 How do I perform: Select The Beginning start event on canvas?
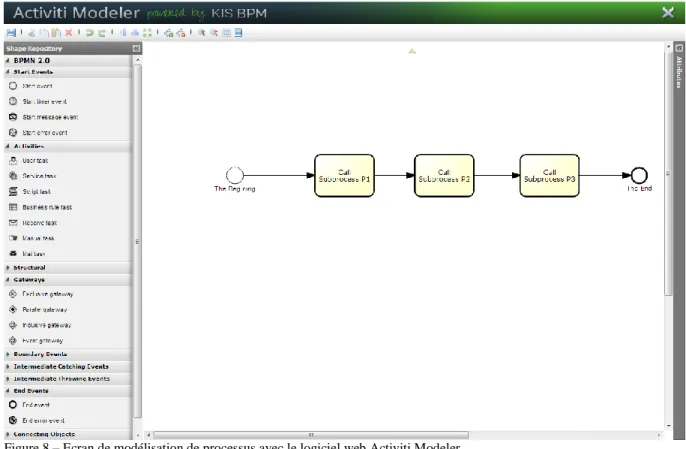(235, 175)
